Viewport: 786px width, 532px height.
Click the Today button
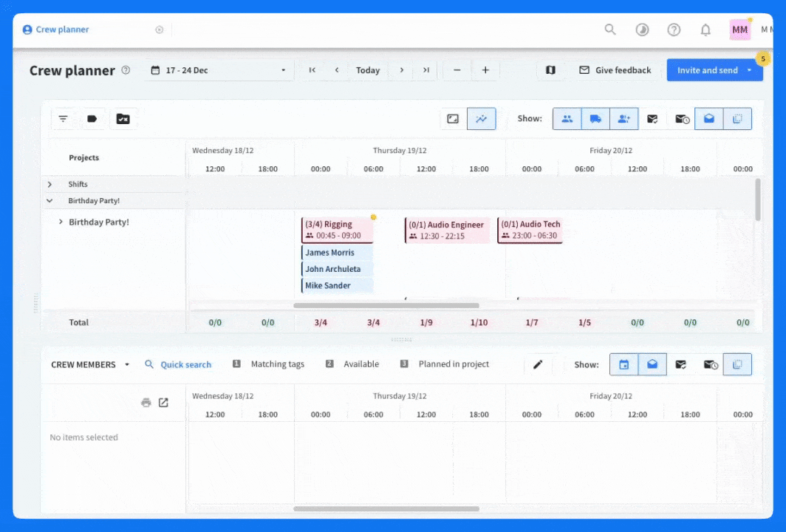pos(368,70)
